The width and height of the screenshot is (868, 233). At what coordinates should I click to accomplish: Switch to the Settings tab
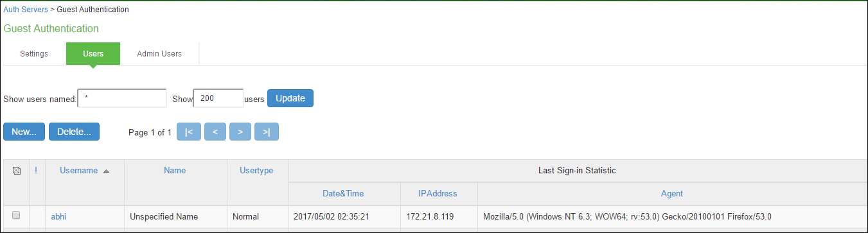34,54
